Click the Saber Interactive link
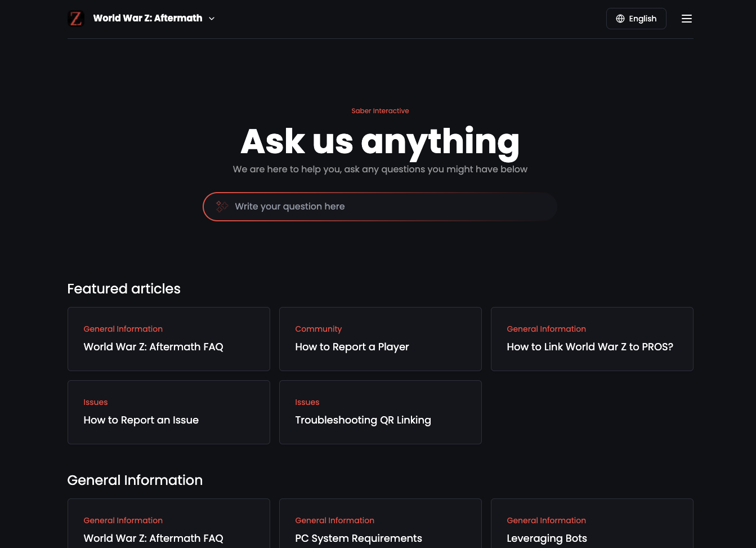 [x=380, y=111]
